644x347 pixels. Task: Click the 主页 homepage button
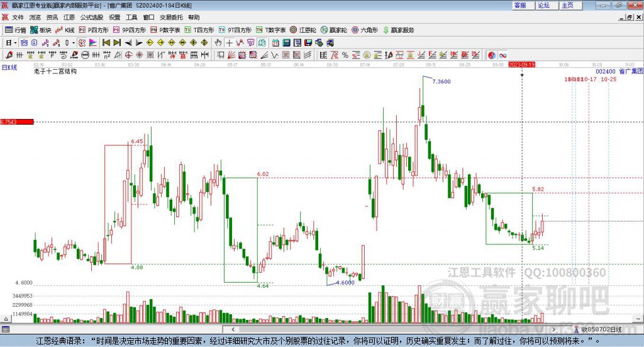(570, 5)
